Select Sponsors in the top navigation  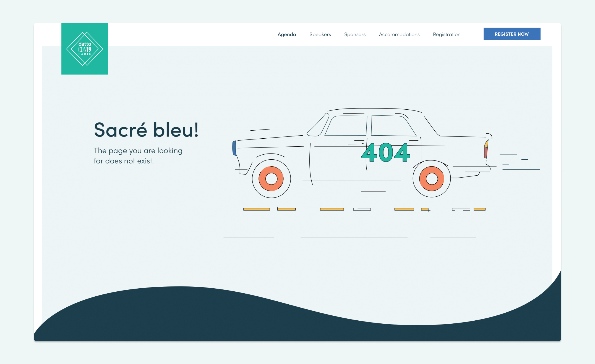point(355,34)
